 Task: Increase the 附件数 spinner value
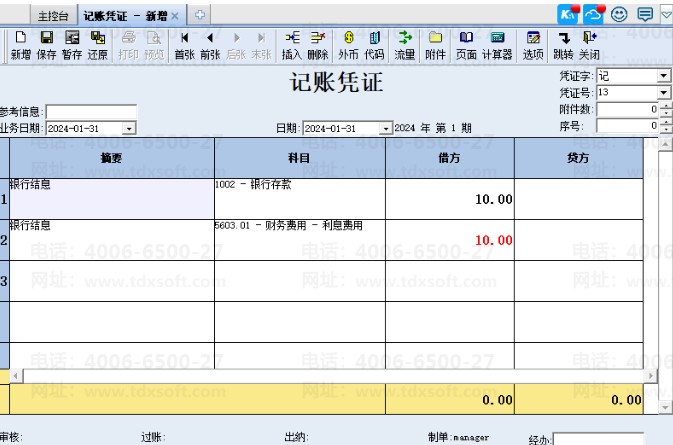[x=665, y=105]
